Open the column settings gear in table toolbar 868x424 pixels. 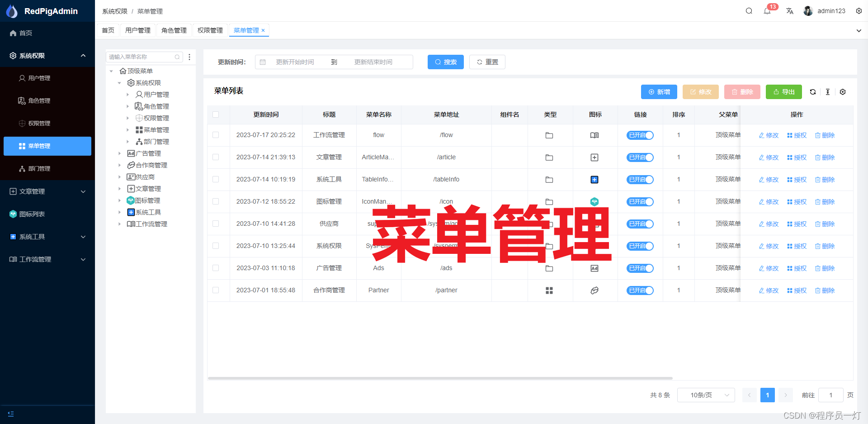click(842, 92)
